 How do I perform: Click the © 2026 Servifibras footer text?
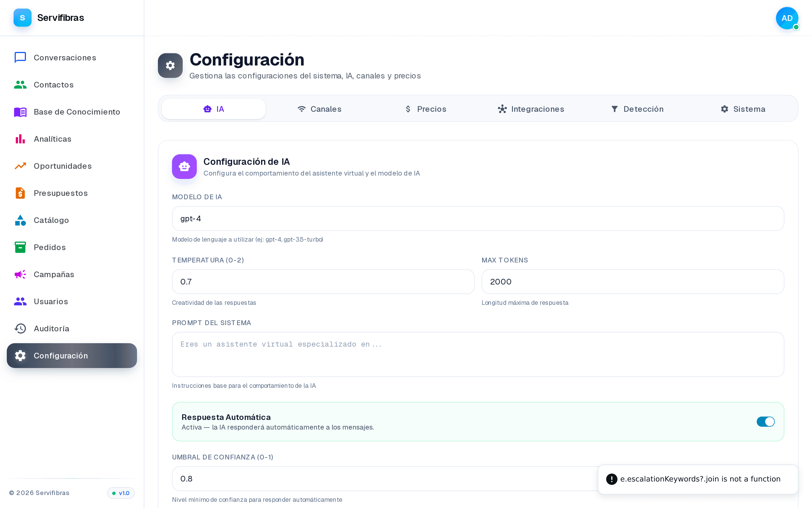coord(39,493)
